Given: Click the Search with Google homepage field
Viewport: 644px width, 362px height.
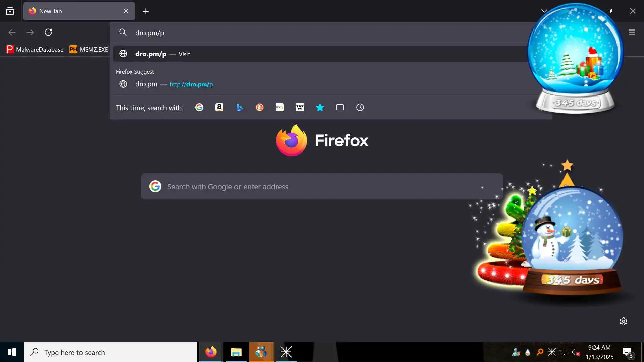Looking at the screenshot, I should click(x=321, y=187).
